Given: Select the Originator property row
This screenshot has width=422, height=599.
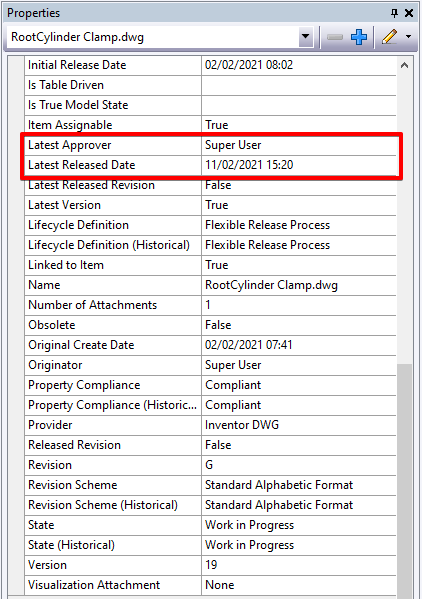Looking at the screenshot, I should pyautogui.click(x=210, y=365).
